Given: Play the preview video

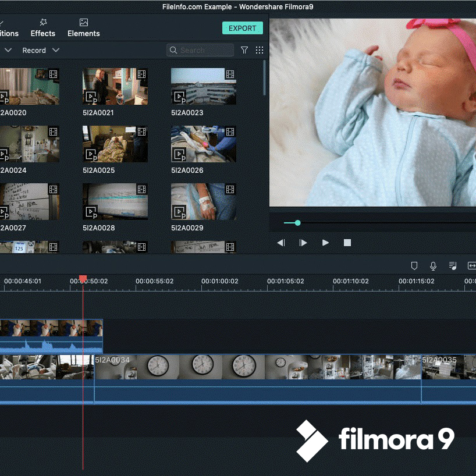Looking at the screenshot, I should [x=325, y=243].
